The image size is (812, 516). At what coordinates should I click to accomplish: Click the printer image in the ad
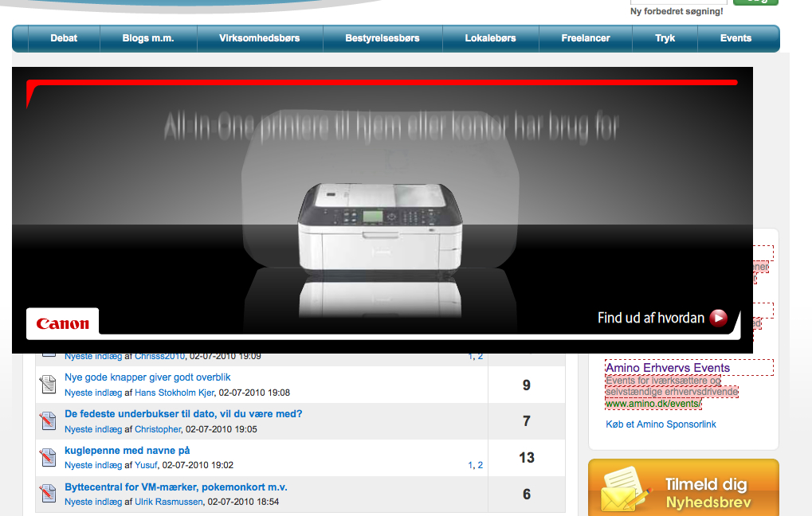(x=379, y=226)
